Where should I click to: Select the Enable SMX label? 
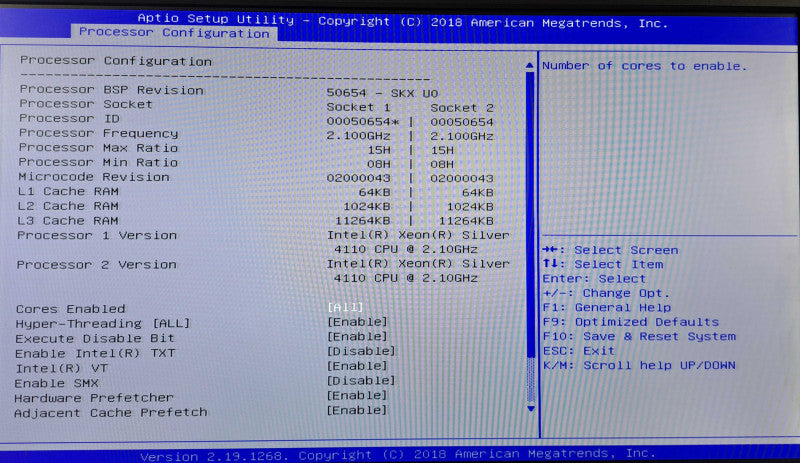[56, 383]
